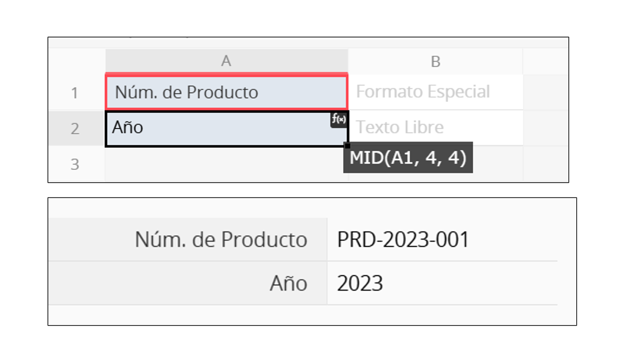Viewport: 629px width, 364px height.
Task: Select column B header
Action: click(435, 61)
